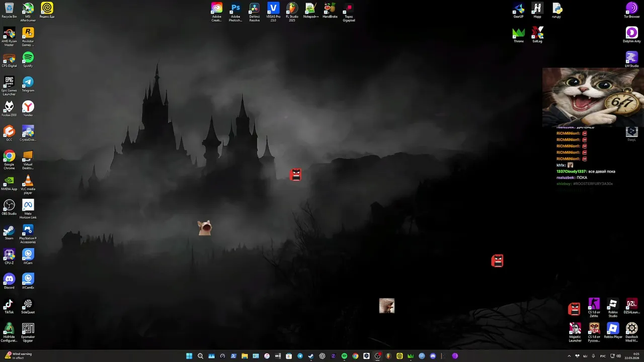Launch Tor Browser from the desktop
Viewport: 644px width, 362px height.
[x=631, y=11]
